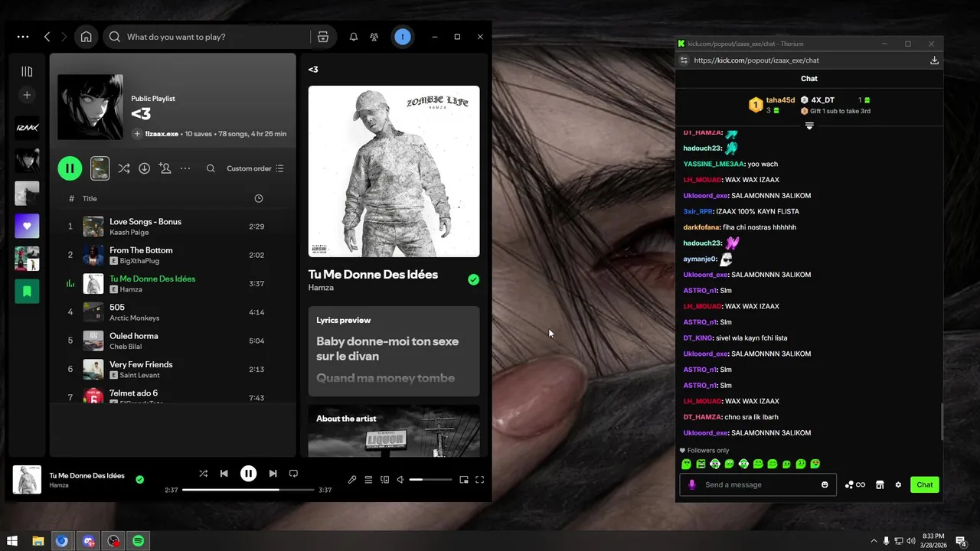Open Kick channel points icon

point(854,484)
